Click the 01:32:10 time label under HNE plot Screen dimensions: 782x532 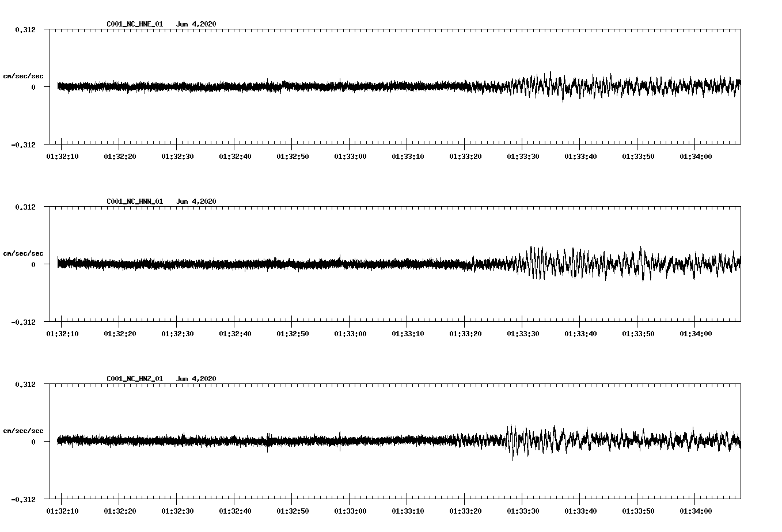click(x=62, y=157)
